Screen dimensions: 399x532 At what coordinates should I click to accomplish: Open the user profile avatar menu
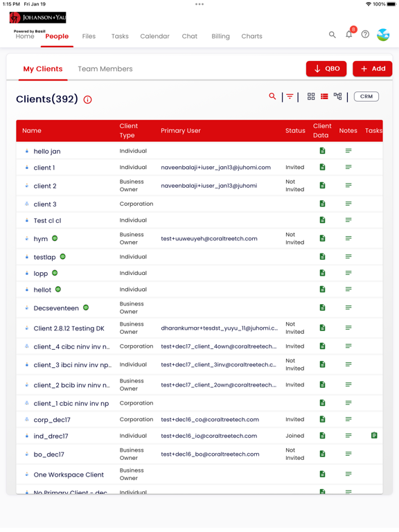tap(383, 35)
